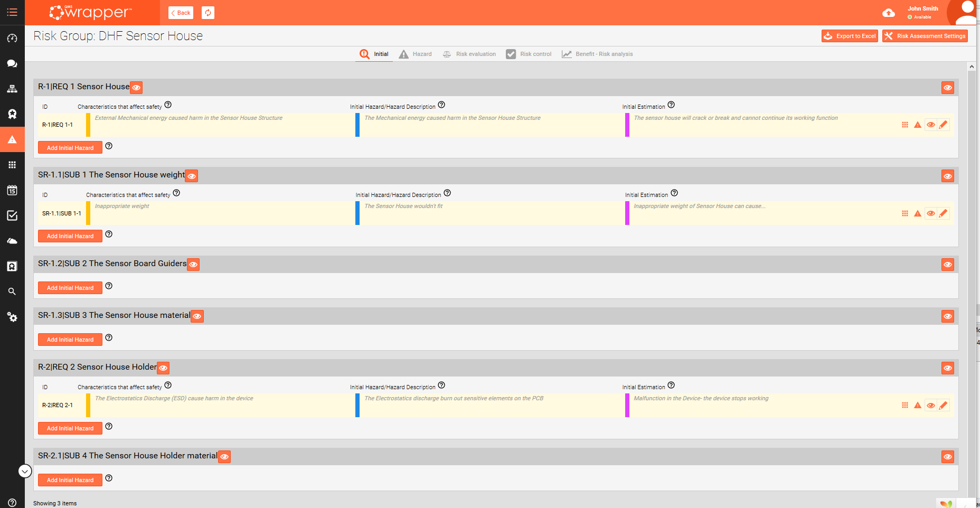
Task: Toggle eye icon beside R-1|REQ 1 Sensor House title
Action: (136, 88)
